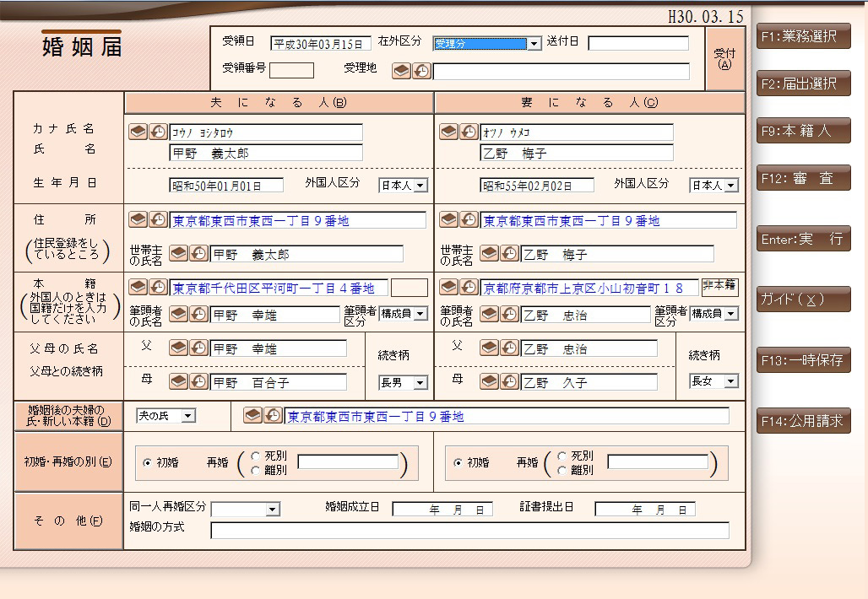Image resolution: width=868 pixels, height=599 pixels.
Task: Click the F1:業務選択 button
Action: click(803, 36)
